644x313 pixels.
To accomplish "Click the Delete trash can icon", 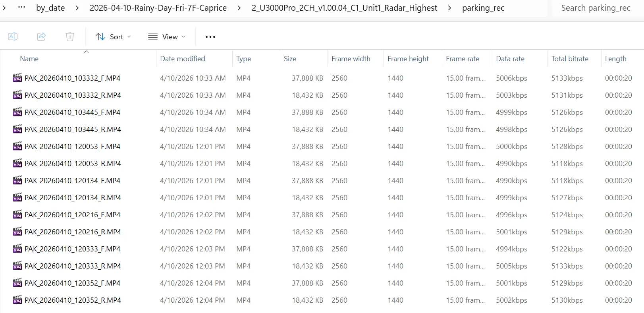I will click(x=70, y=37).
